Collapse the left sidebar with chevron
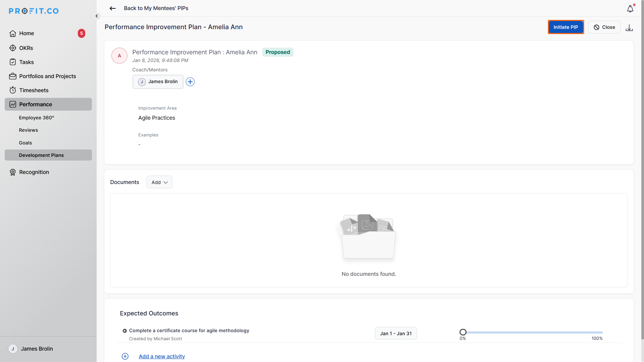This screenshot has height=362, width=644. [x=97, y=16]
